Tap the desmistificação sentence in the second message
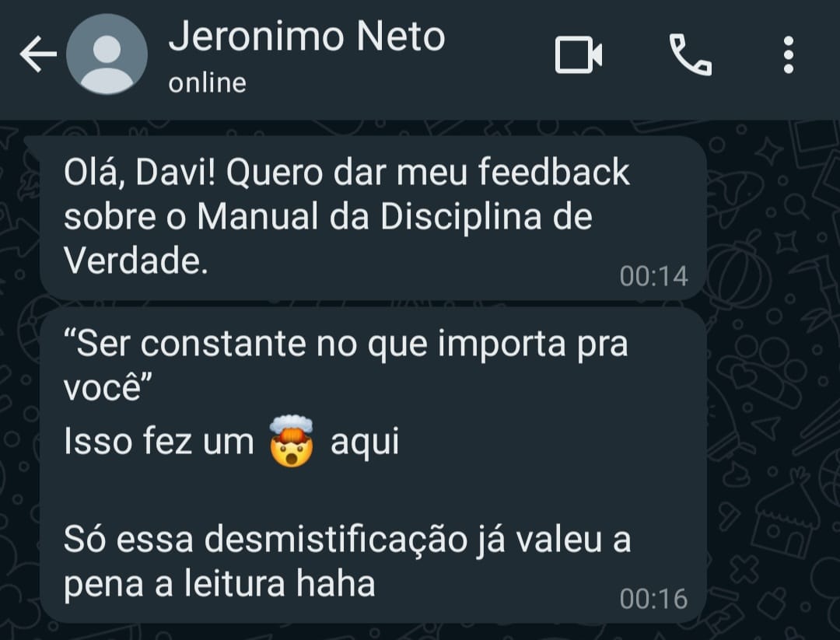Screen dimensions: 840x640 [347, 561]
